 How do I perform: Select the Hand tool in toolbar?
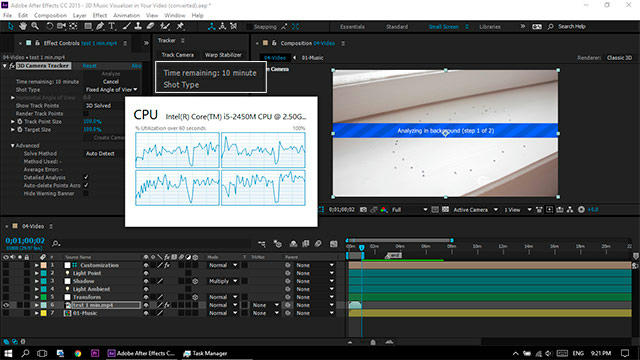[x=23, y=26]
